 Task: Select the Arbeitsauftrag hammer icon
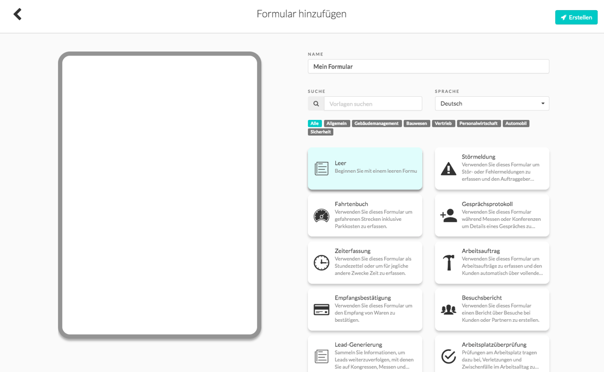(448, 263)
